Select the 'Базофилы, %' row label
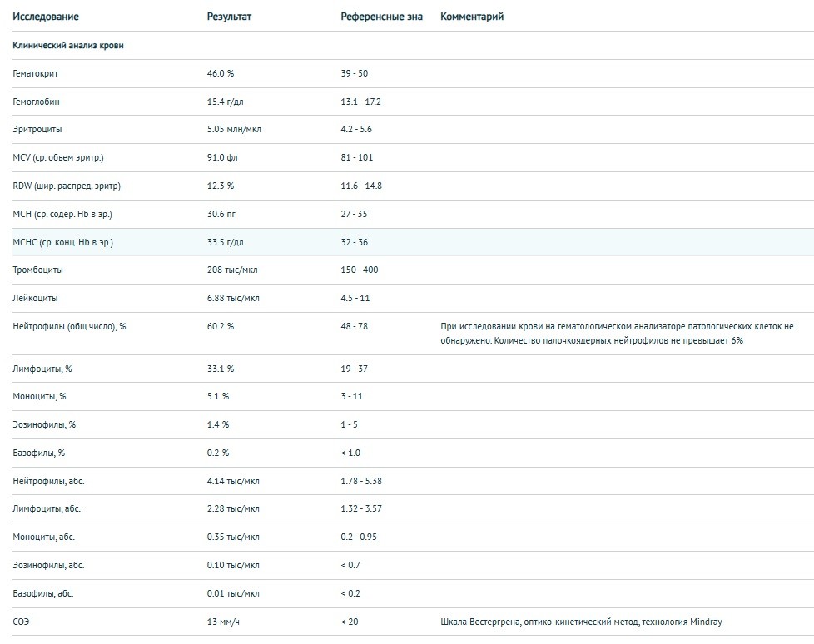The image size is (814, 644). pos(39,453)
